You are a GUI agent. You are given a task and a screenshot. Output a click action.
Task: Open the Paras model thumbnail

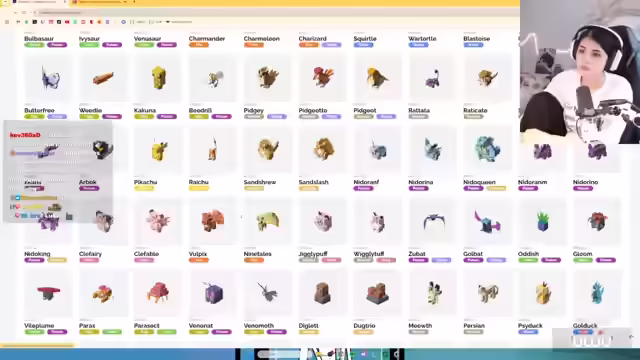(103, 293)
